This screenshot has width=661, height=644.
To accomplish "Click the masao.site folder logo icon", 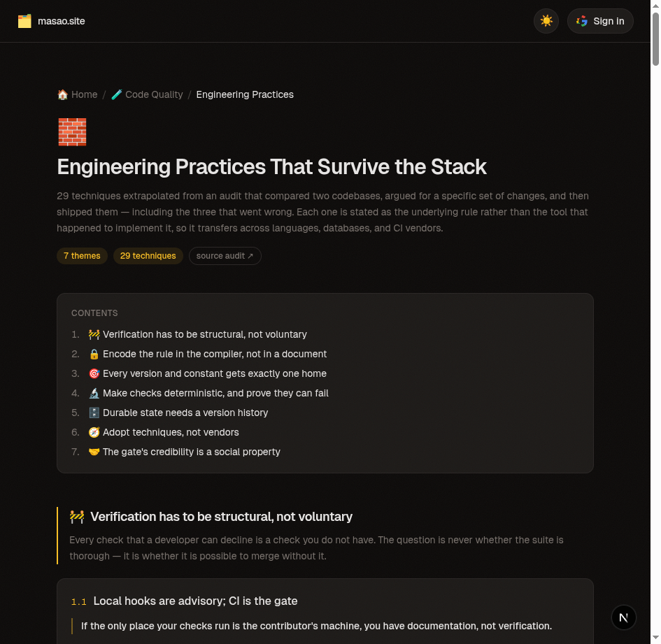I will click(x=24, y=21).
